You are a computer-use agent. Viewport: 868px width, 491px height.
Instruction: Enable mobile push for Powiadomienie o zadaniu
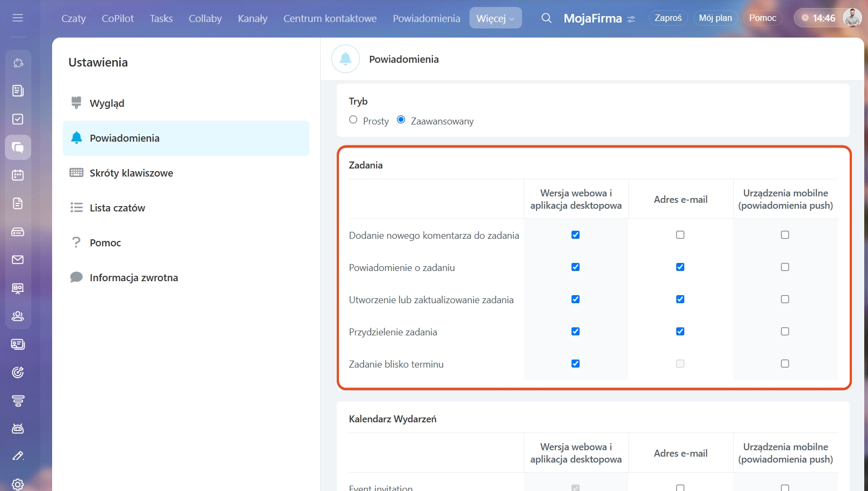click(x=785, y=267)
